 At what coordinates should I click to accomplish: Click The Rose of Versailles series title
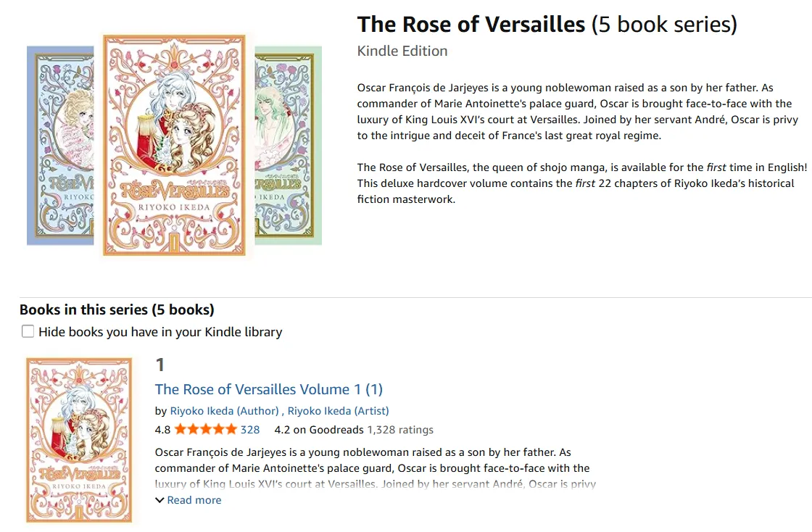click(471, 25)
